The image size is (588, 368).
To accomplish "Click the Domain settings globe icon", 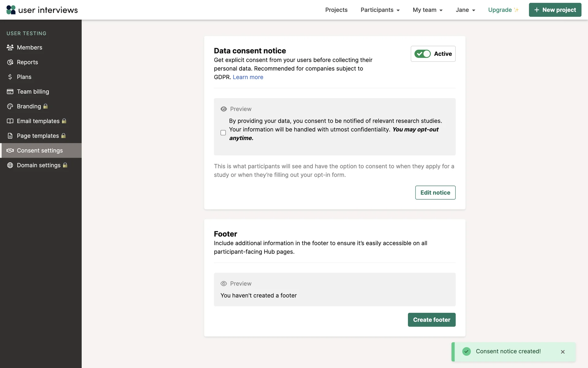I will (10, 165).
